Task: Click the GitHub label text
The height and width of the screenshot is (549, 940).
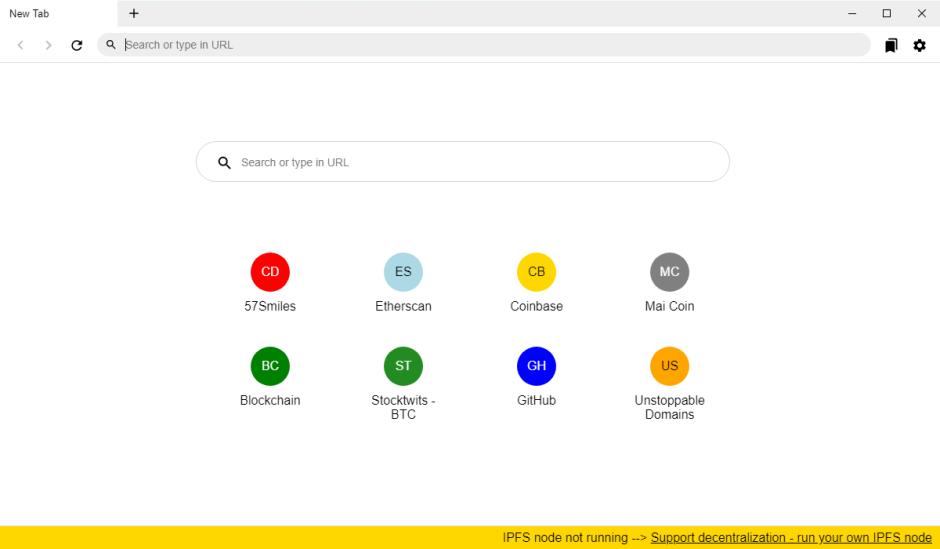Action: [x=536, y=400]
